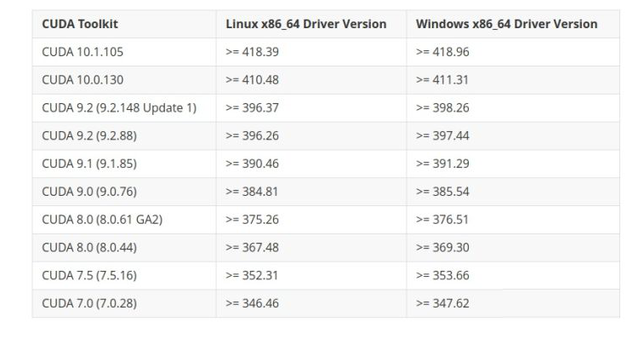Click the Linux driver value >= 410.48
Screen dimensions: 644x339
point(252,80)
